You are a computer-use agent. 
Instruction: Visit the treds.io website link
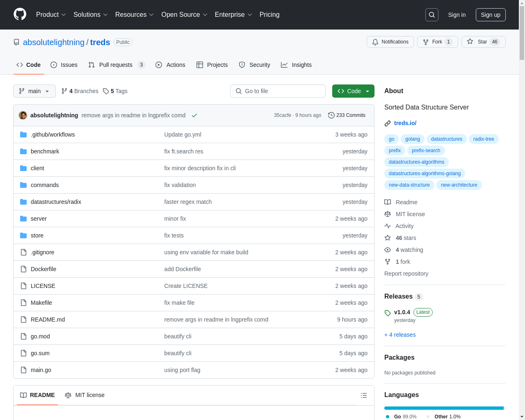coord(405,123)
